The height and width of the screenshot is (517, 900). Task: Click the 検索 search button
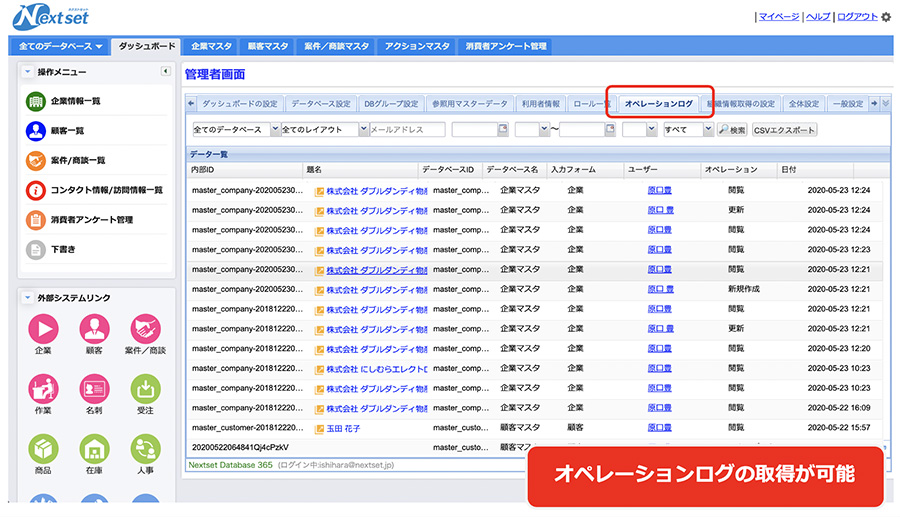[732, 130]
